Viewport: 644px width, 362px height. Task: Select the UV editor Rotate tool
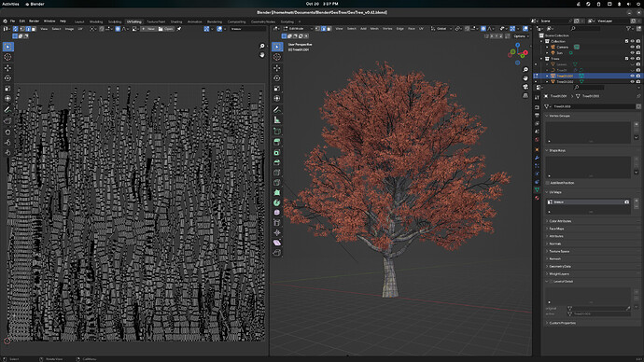coord(7,78)
